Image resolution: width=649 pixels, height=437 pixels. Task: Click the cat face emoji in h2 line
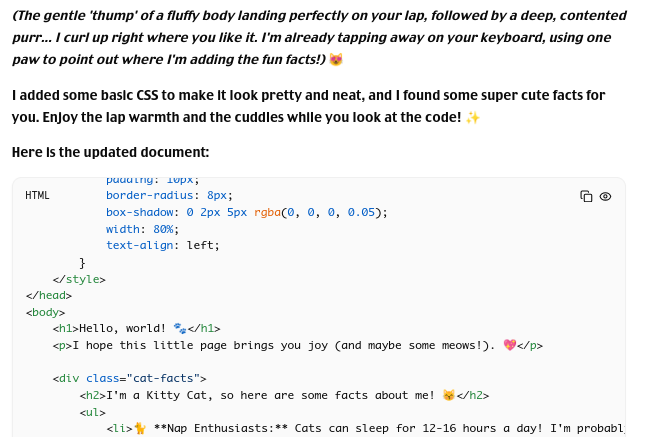[x=449, y=395]
